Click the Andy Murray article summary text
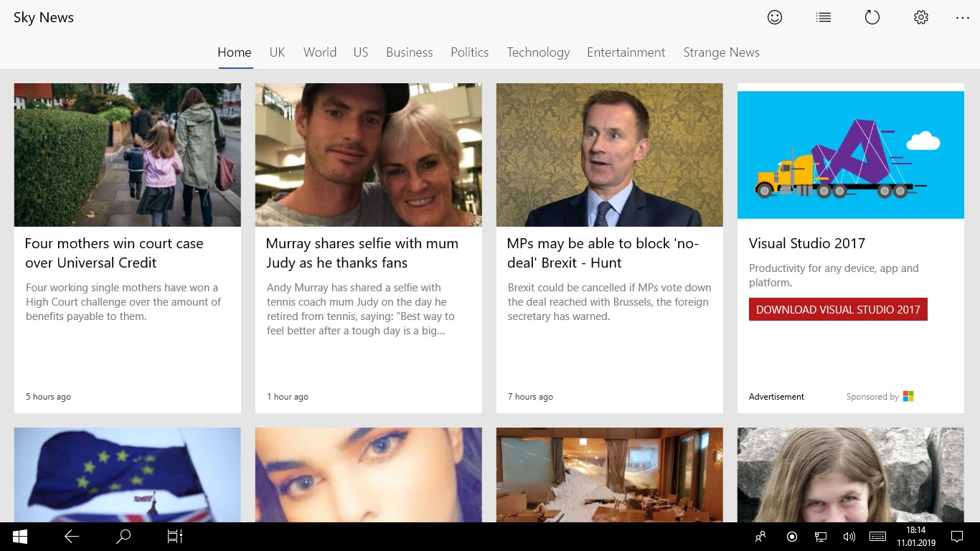This screenshot has height=551, width=980. click(x=361, y=309)
